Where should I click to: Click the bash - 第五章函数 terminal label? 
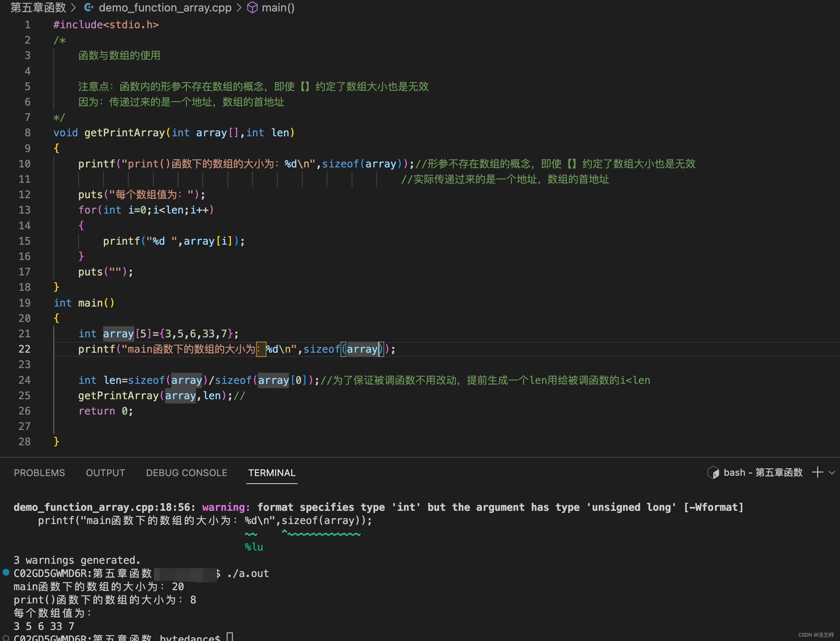pyautogui.click(x=763, y=473)
